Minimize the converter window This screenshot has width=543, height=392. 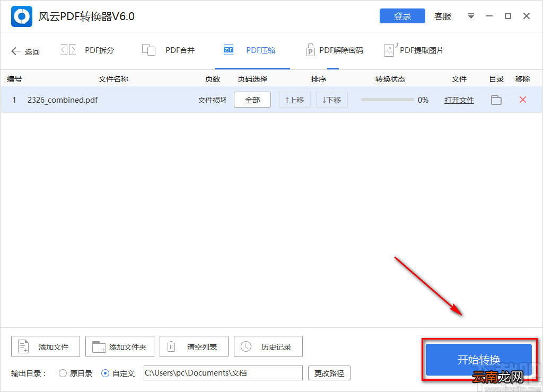pyautogui.click(x=489, y=16)
